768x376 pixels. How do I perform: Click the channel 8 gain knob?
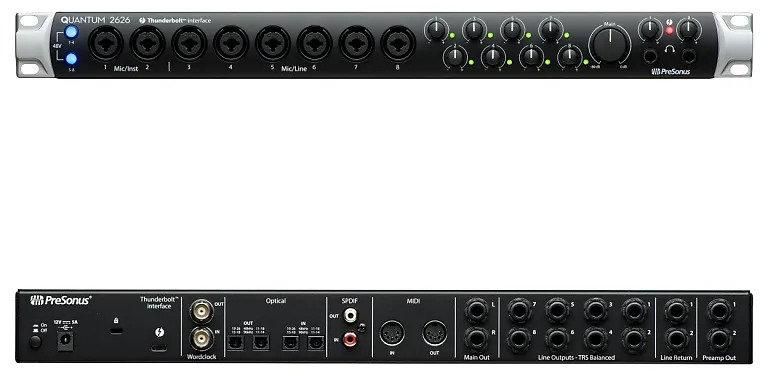pyautogui.click(x=570, y=56)
